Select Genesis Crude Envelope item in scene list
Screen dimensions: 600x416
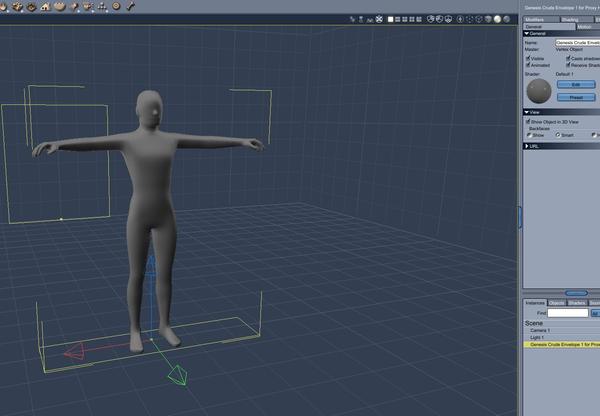click(561, 344)
